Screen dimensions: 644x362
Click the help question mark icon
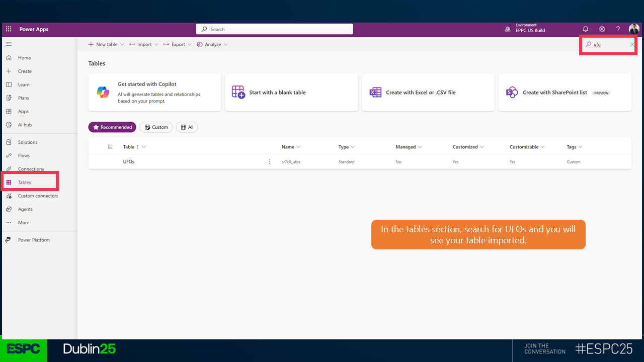tap(618, 29)
